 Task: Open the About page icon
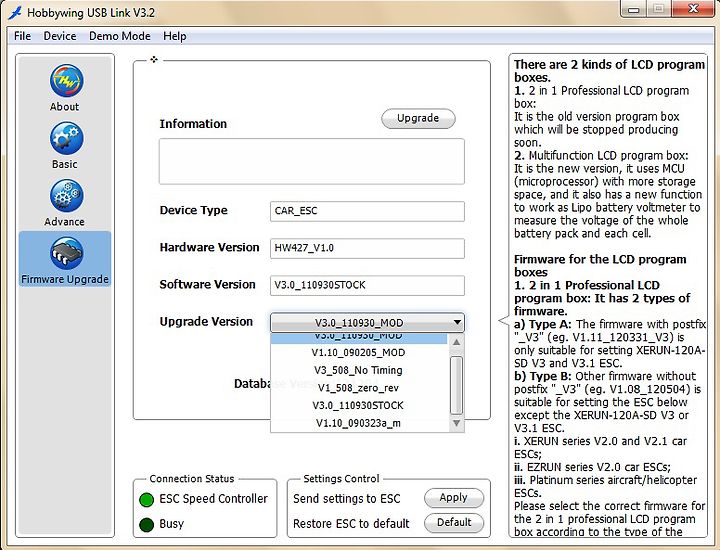coord(66,81)
